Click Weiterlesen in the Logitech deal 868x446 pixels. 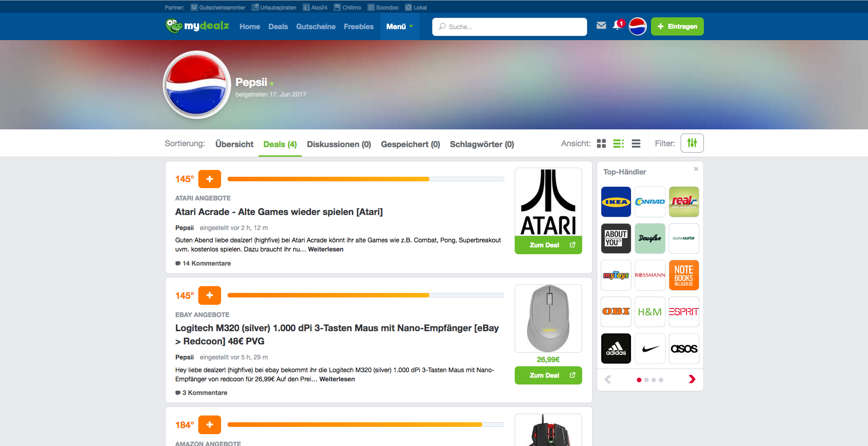click(x=337, y=379)
